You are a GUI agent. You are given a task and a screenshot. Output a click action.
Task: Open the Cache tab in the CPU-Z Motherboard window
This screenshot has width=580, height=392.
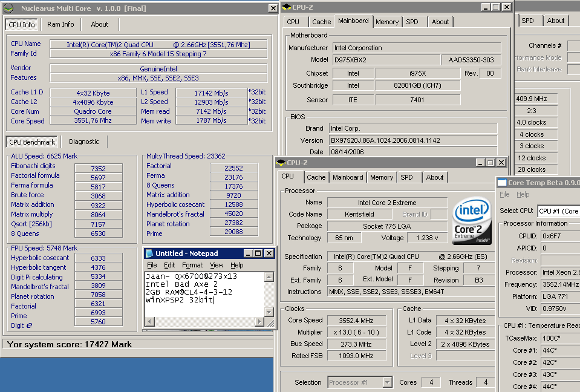click(x=321, y=22)
